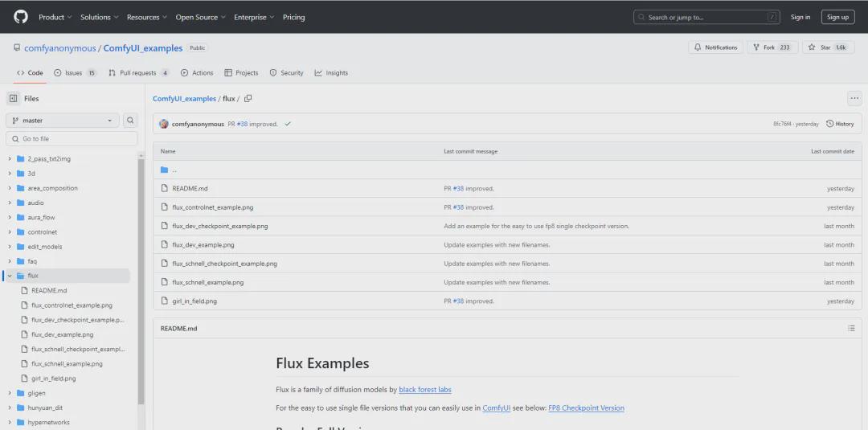Open the black forest labs link
Image resolution: width=868 pixels, height=430 pixels.
tap(425, 390)
